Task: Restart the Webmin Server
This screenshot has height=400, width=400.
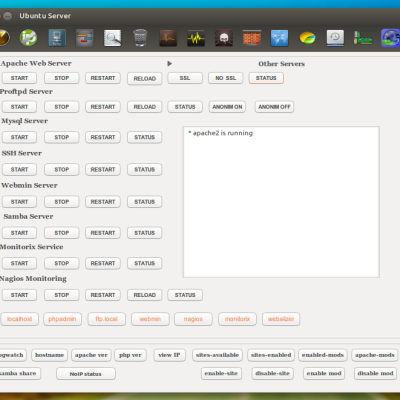Action: pyautogui.click(x=103, y=202)
